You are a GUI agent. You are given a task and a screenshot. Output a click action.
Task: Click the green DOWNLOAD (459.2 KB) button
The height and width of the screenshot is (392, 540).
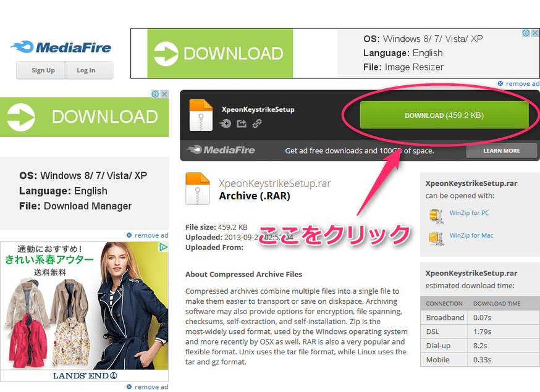pyautogui.click(x=444, y=115)
